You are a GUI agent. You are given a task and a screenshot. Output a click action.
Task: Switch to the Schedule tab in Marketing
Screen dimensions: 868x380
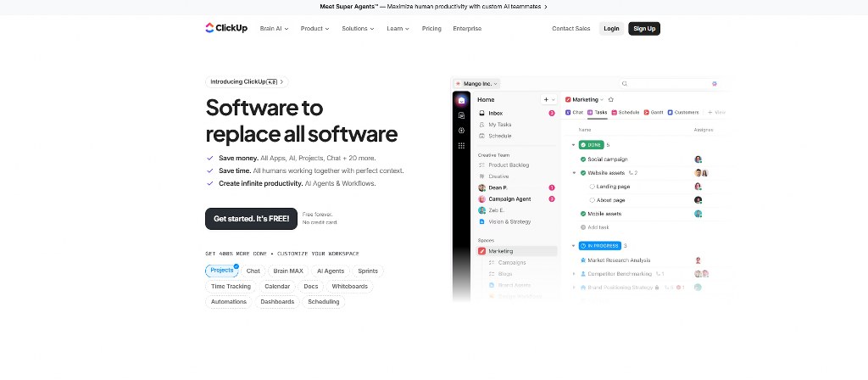coord(626,113)
